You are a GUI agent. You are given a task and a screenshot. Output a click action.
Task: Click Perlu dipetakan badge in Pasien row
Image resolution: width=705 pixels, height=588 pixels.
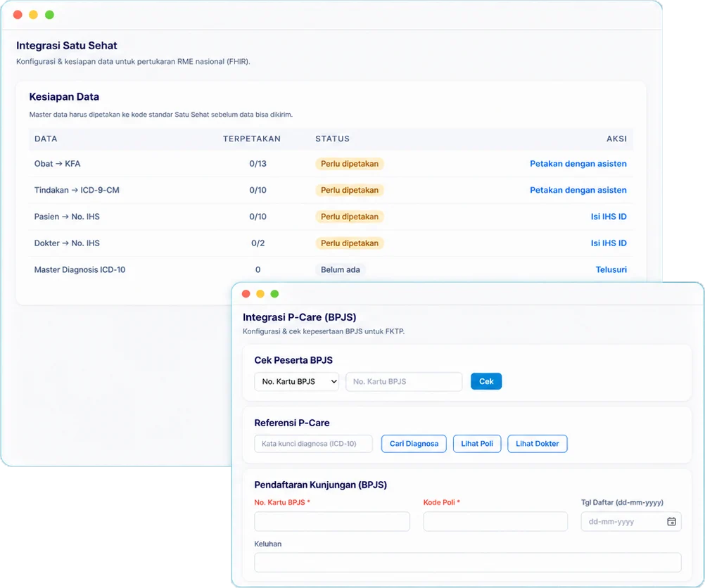click(350, 217)
